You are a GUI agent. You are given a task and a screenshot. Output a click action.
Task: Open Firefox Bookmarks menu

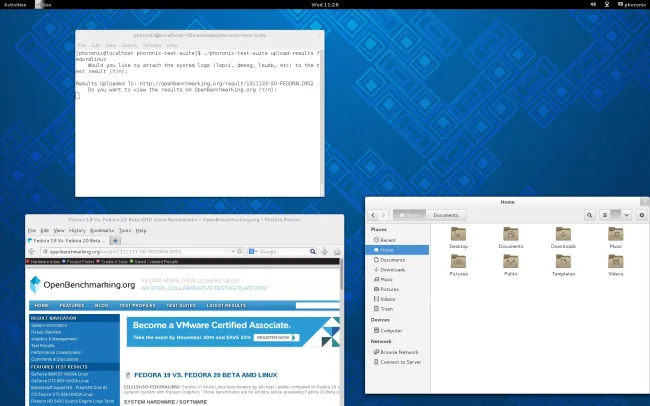pos(102,230)
